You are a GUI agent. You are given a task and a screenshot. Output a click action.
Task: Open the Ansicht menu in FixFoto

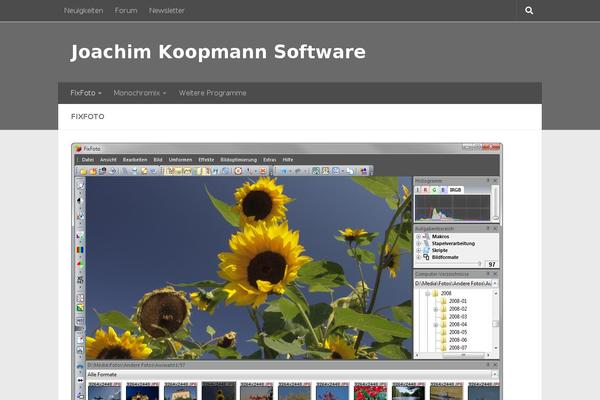point(108,160)
